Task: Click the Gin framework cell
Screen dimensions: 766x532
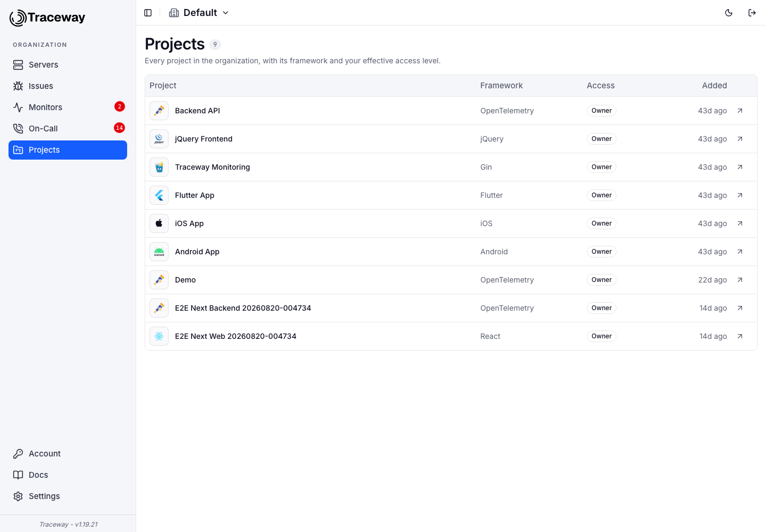Action: (486, 167)
